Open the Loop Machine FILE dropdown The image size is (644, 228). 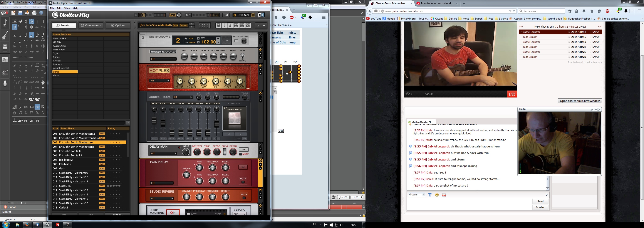pyautogui.click(x=240, y=214)
